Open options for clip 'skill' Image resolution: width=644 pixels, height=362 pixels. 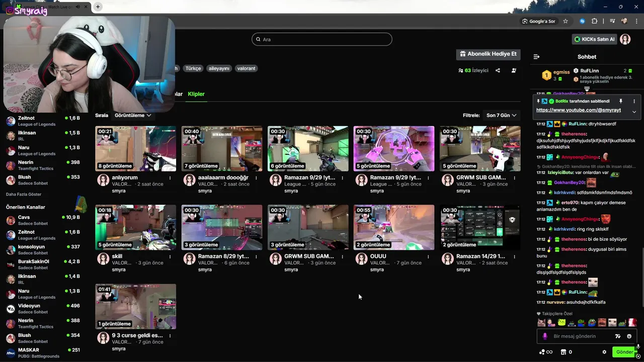(x=170, y=256)
